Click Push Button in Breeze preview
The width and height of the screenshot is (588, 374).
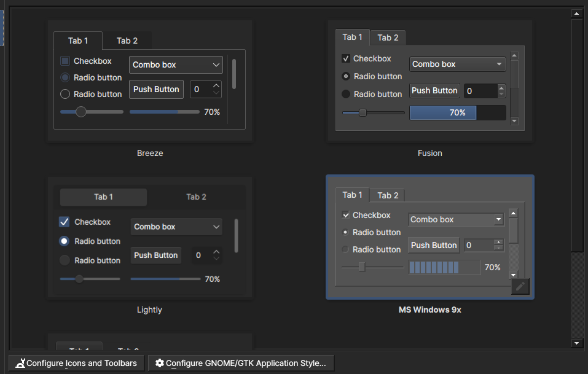[157, 89]
